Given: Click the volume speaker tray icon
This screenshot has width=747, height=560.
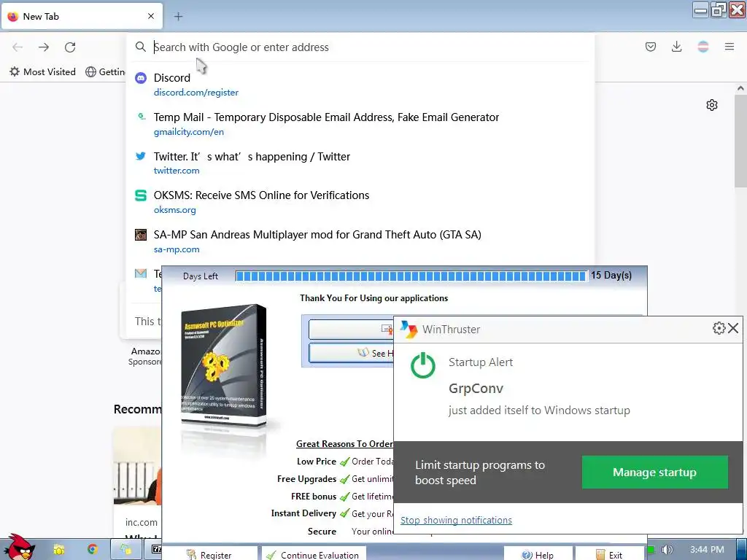Looking at the screenshot, I should coord(667,550).
